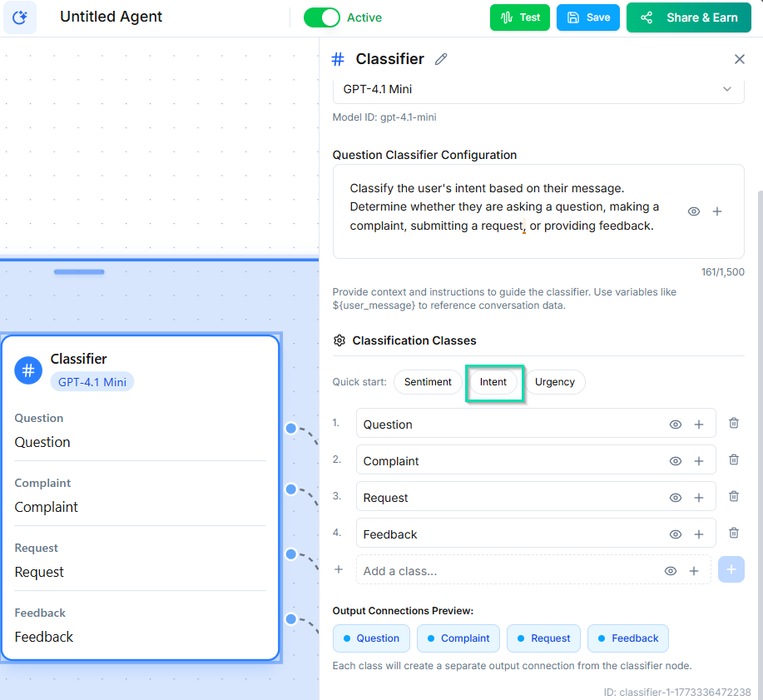Image resolution: width=763 pixels, height=700 pixels.
Task: Click the plus icon beside the configuration prompt
Action: tap(717, 211)
